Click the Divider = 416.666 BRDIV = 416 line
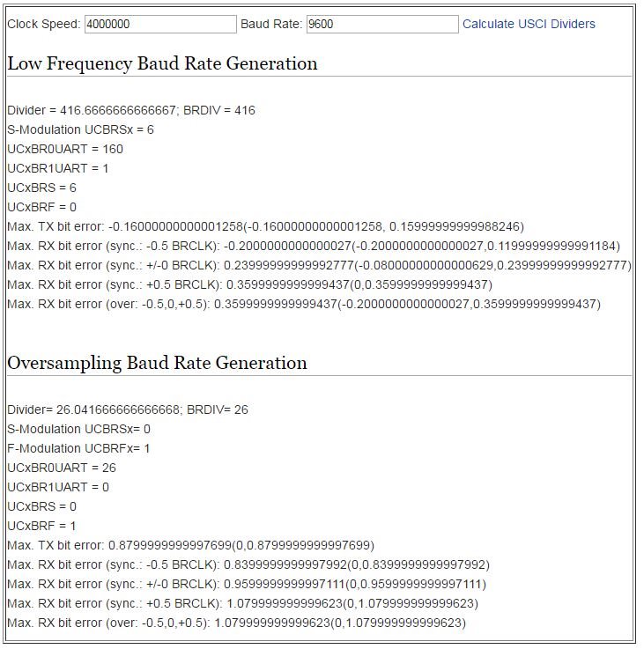This screenshot has width=644, height=649. coord(131,110)
